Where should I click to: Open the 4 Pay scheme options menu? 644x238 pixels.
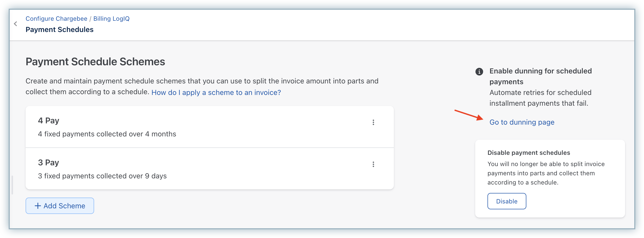click(x=373, y=122)
